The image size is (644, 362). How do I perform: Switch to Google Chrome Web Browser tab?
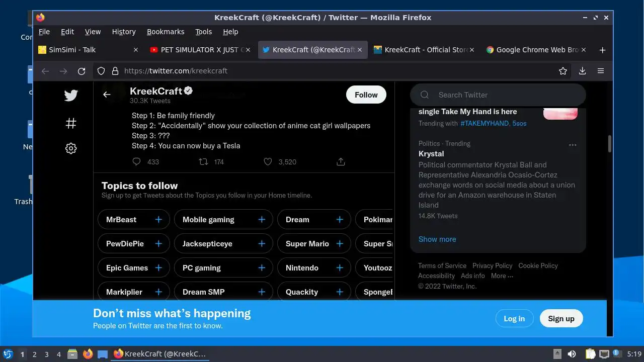pyautogui.click(x=536, y=50)
